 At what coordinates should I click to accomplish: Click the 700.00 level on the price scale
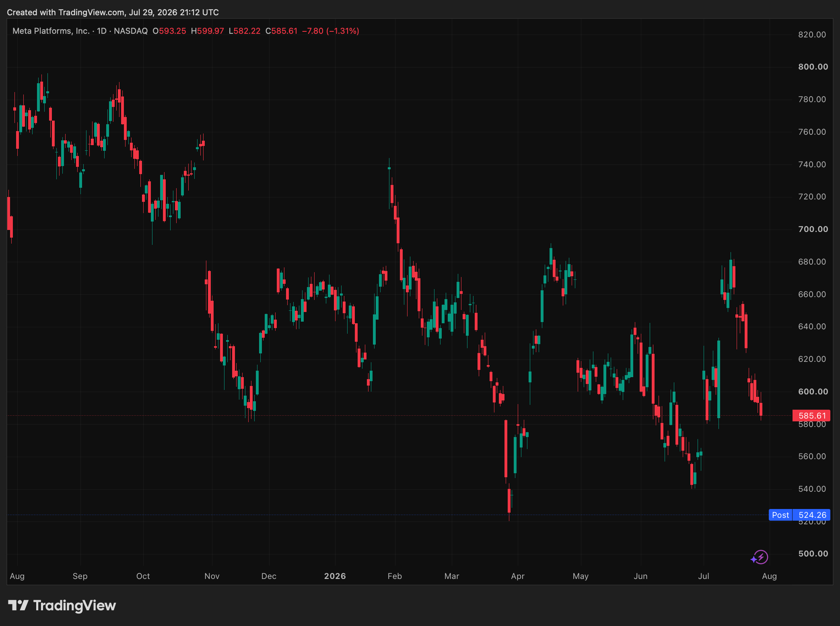tap(813, 229)
